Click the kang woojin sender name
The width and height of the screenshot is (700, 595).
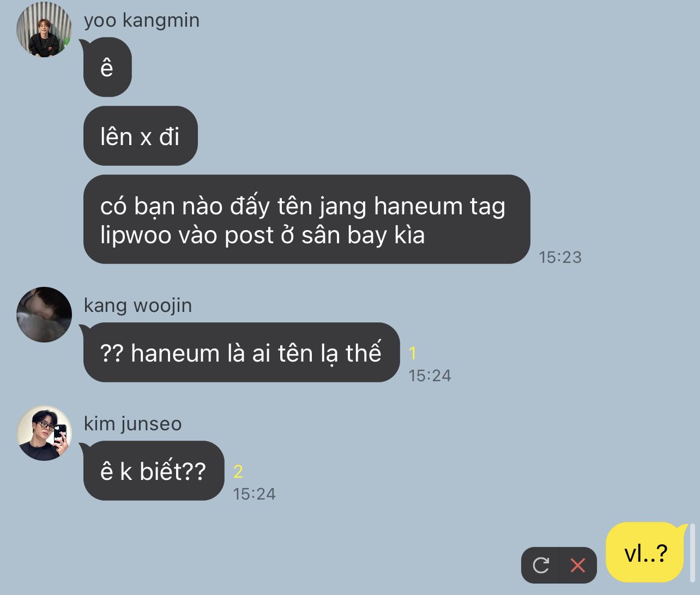pos(138,305)
